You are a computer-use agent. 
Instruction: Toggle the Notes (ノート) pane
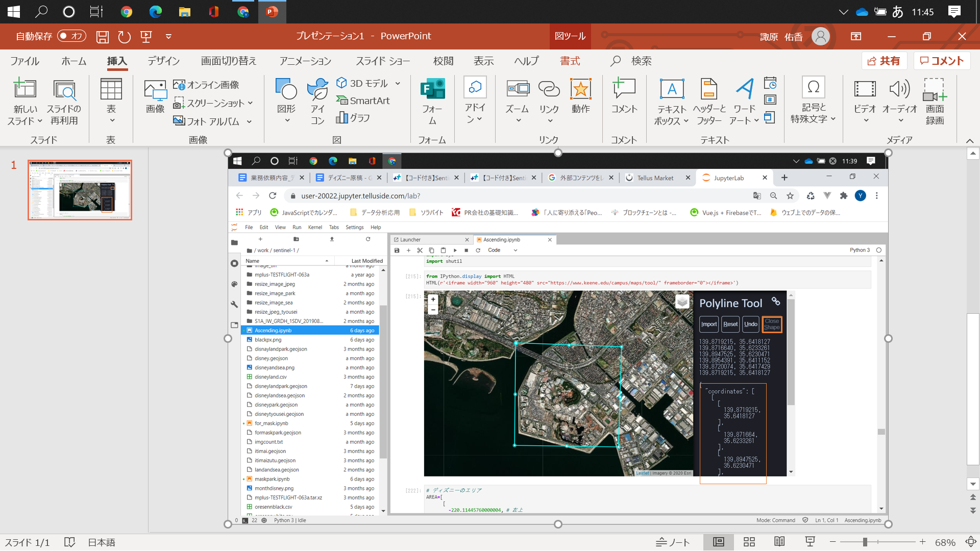pos(673,542)
